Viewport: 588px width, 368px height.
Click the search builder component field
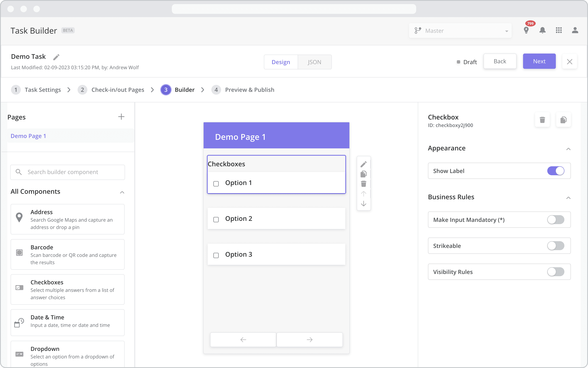coord(67,172)
